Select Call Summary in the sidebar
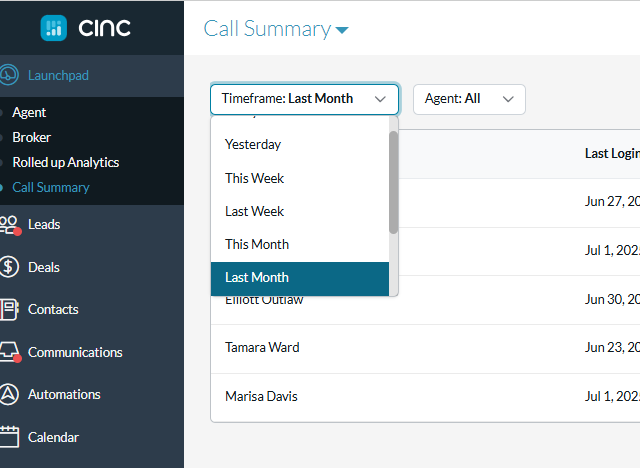 coord(51,187)
